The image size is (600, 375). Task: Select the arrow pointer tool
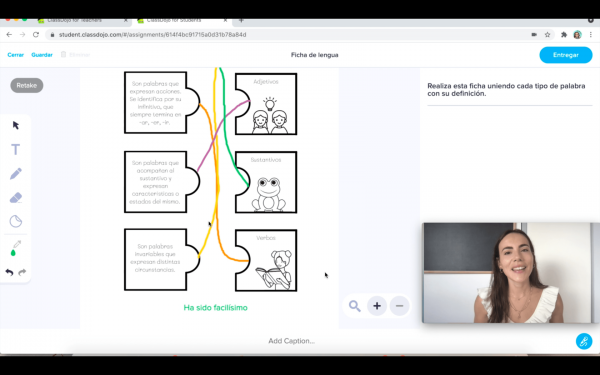[16, 125]
